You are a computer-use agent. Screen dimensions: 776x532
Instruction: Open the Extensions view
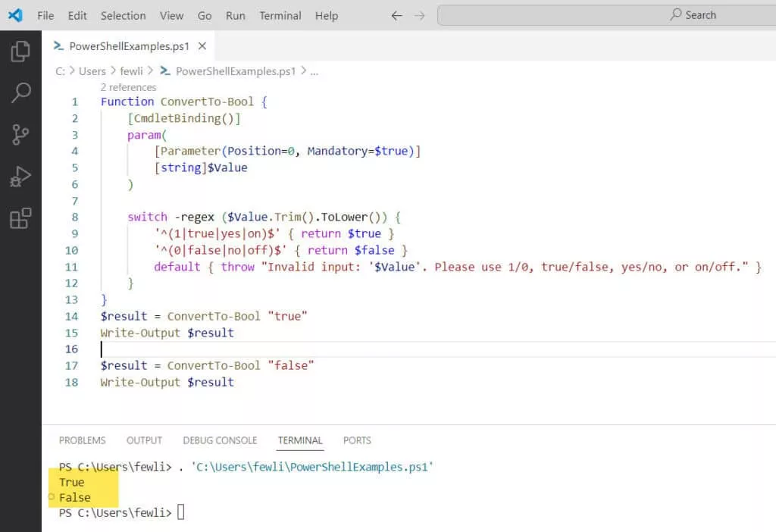[20, 218]
